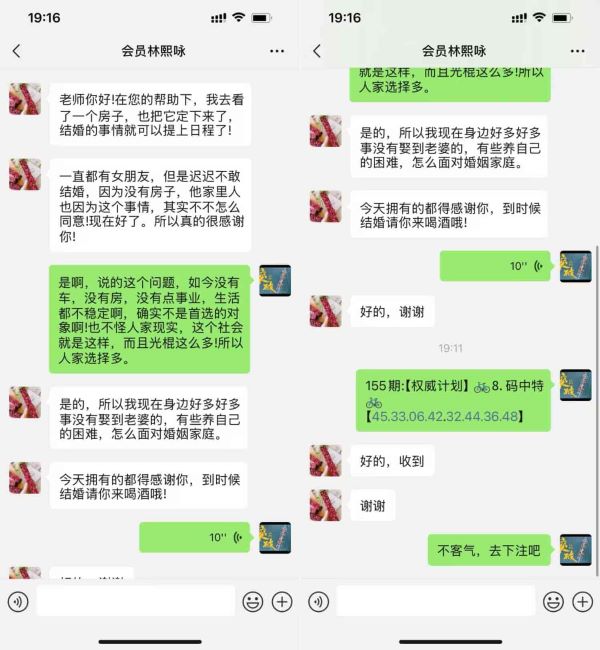The height and width of the screenshot is (650, 600).
Task: Play 10-second voice message in left chat
Action: click(x=194, y=537)
